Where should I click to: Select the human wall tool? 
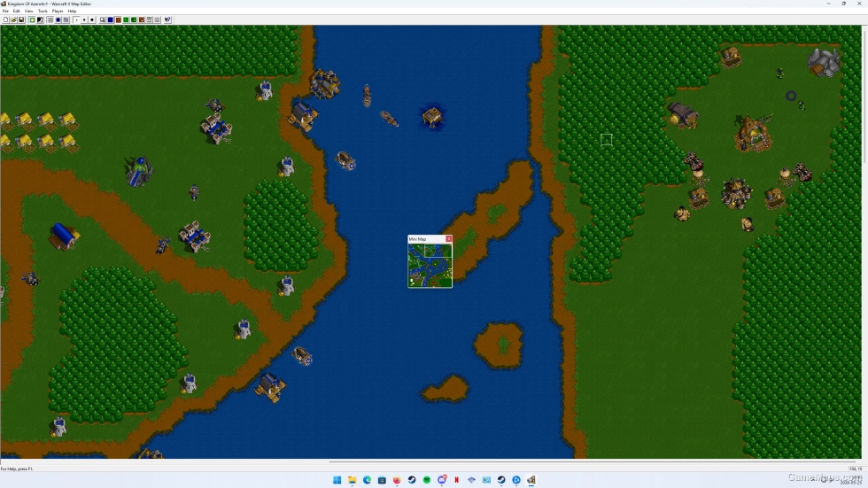150,19
